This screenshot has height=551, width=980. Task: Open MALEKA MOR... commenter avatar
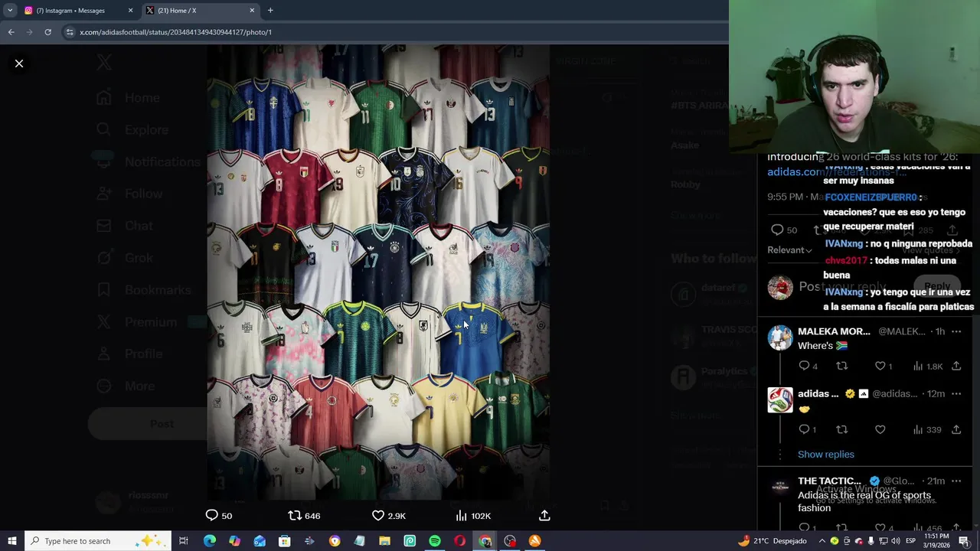(780, 337)
